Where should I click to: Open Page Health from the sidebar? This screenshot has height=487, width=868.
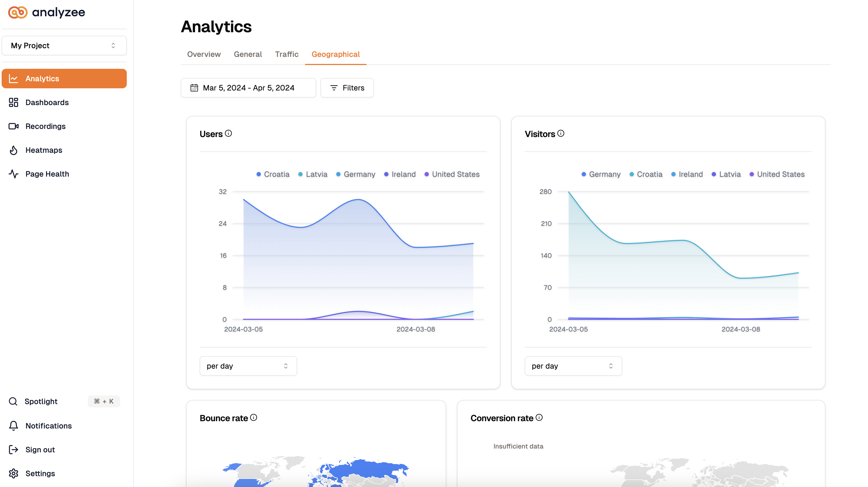click(64, 174)
